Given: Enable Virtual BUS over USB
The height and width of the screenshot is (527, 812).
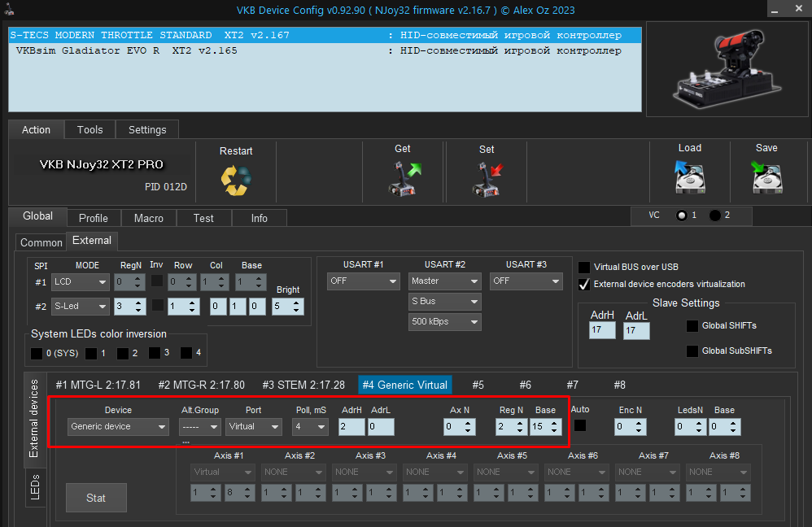Looking at the screenshot, I should pos(584,267).
